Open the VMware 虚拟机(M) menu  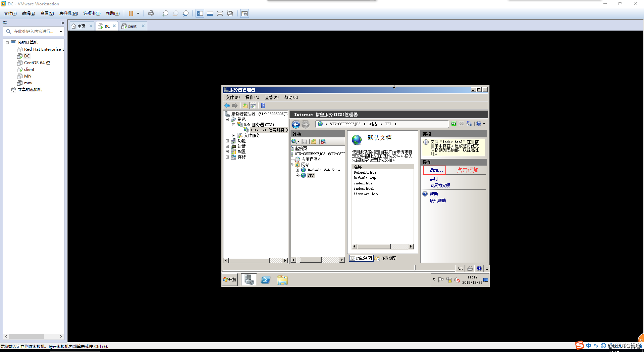coord(69,13)
